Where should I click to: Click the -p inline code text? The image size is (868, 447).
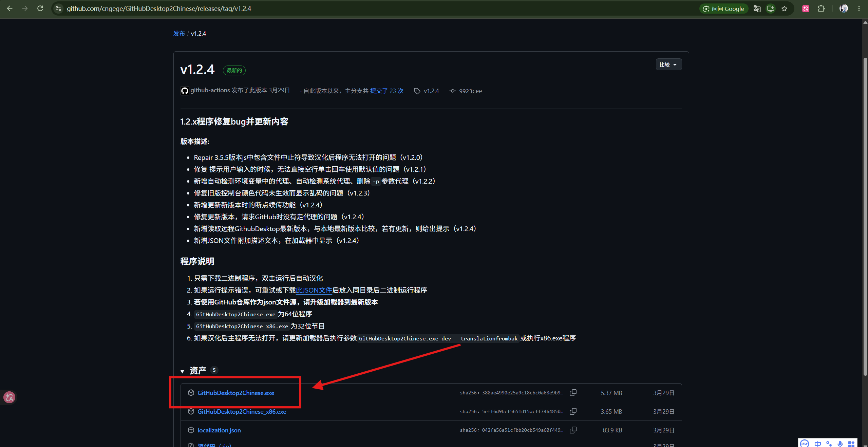point(376,182)
